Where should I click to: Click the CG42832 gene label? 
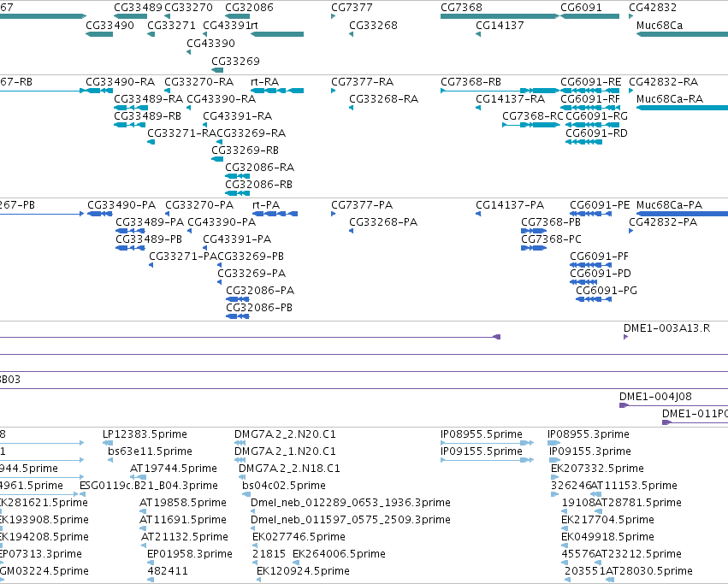(653, 8)
